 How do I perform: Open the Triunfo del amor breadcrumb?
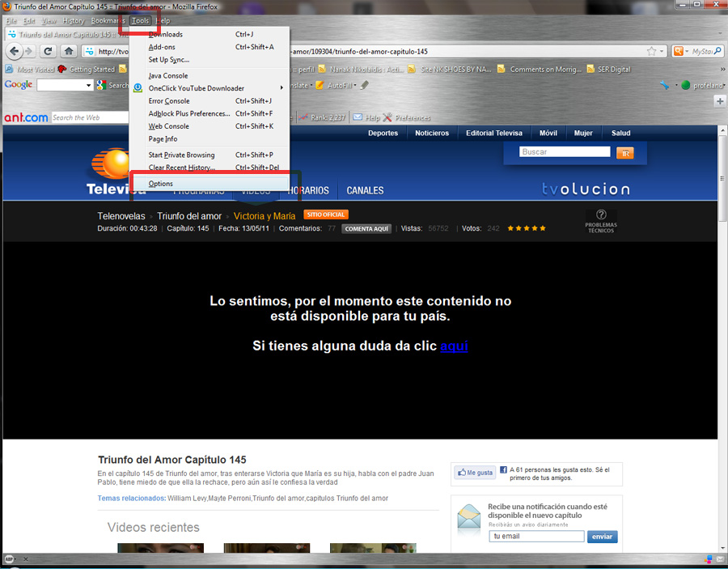point(189,216)
